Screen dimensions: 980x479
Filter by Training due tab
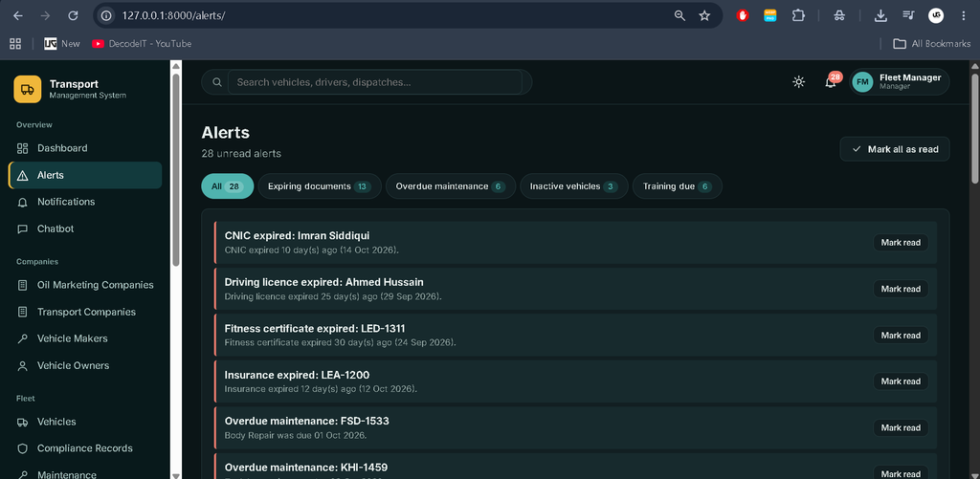pos(678,186)
